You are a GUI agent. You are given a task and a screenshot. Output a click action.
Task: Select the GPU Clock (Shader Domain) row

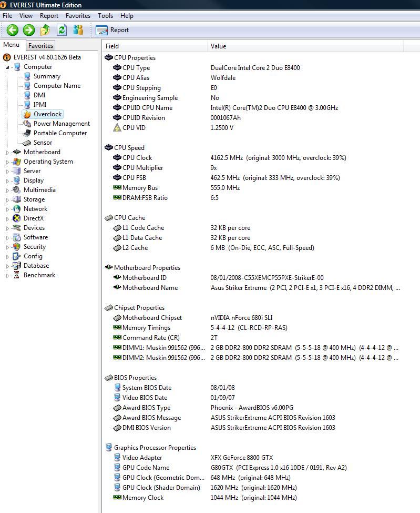[x=205, y=487]
